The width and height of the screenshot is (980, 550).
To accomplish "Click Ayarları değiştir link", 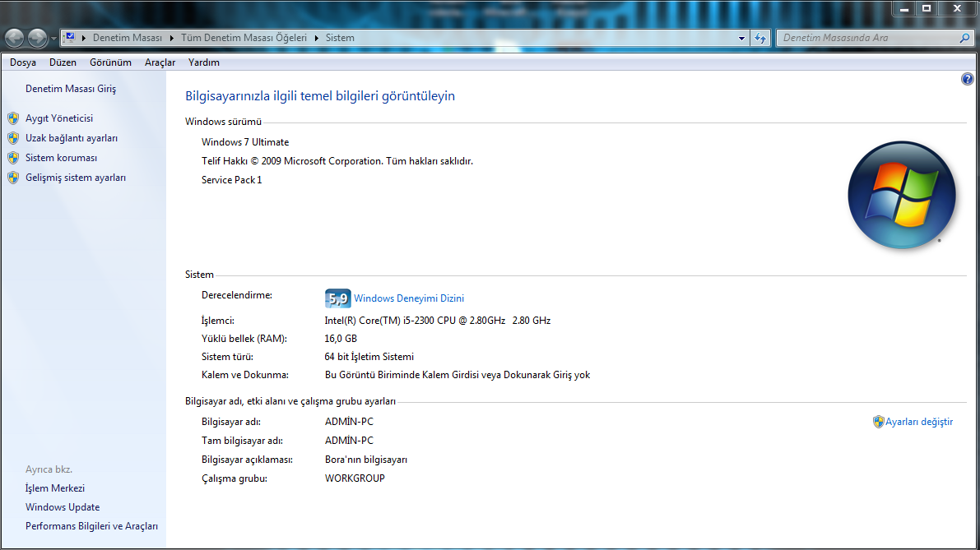I will pos(919,422).
